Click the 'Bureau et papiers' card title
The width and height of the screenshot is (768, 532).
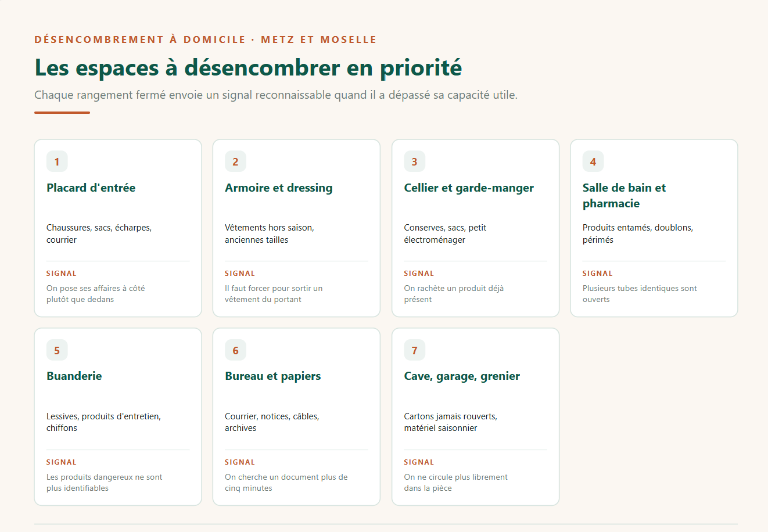[273, 376]
